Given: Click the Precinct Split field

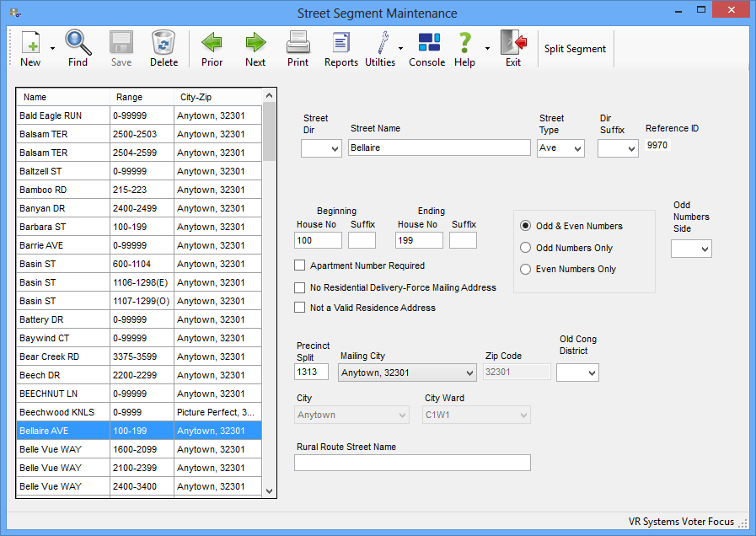Looking at the screenshot, I should coord(311,372).
